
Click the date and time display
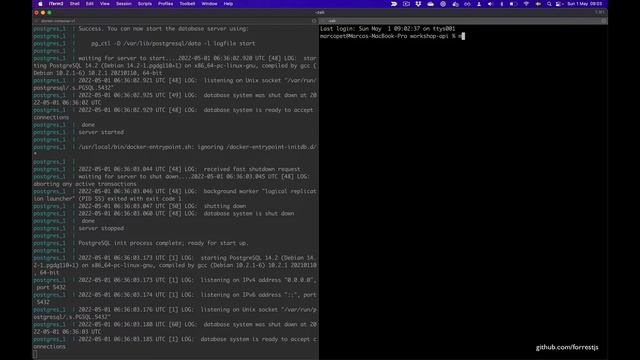(584, 4)
